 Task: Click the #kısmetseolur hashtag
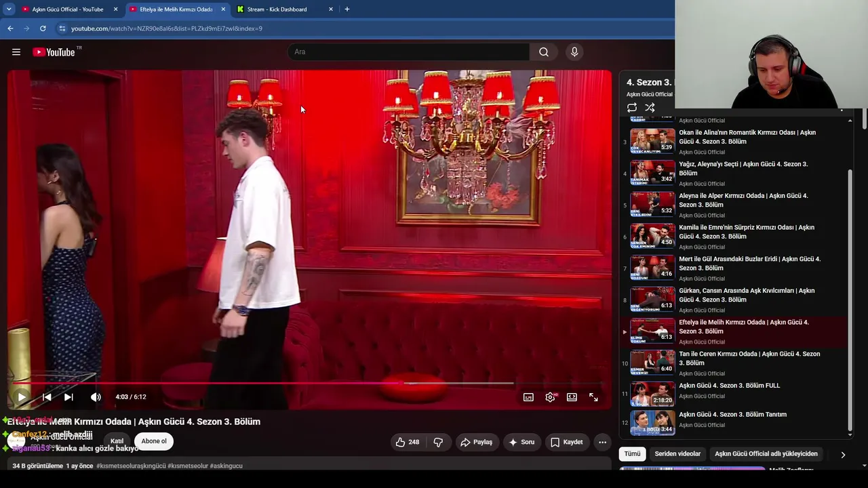[187, 466]
